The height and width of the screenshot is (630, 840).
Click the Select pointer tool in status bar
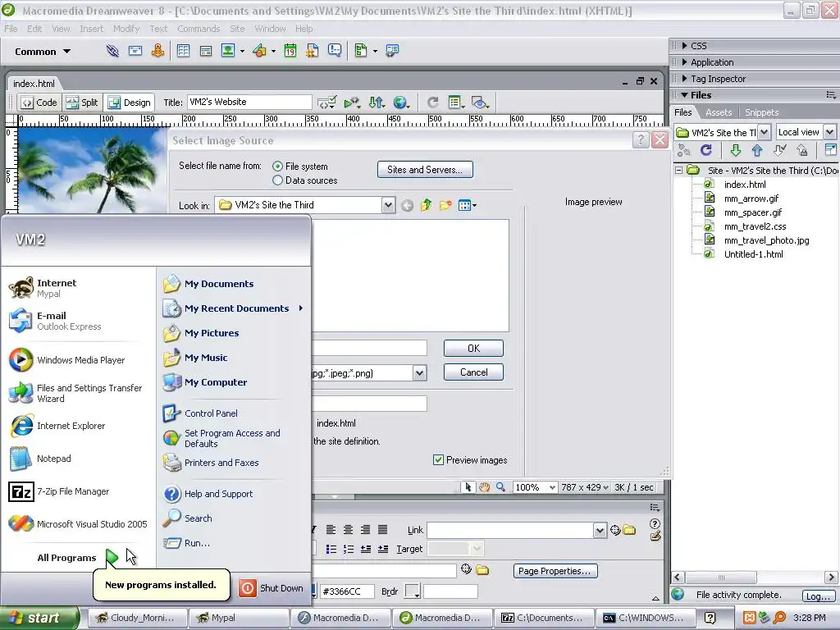[468, 487]
